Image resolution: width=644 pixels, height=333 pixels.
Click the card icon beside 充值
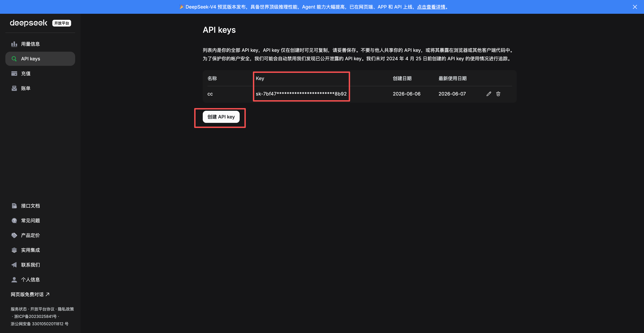tap(14, 74)
